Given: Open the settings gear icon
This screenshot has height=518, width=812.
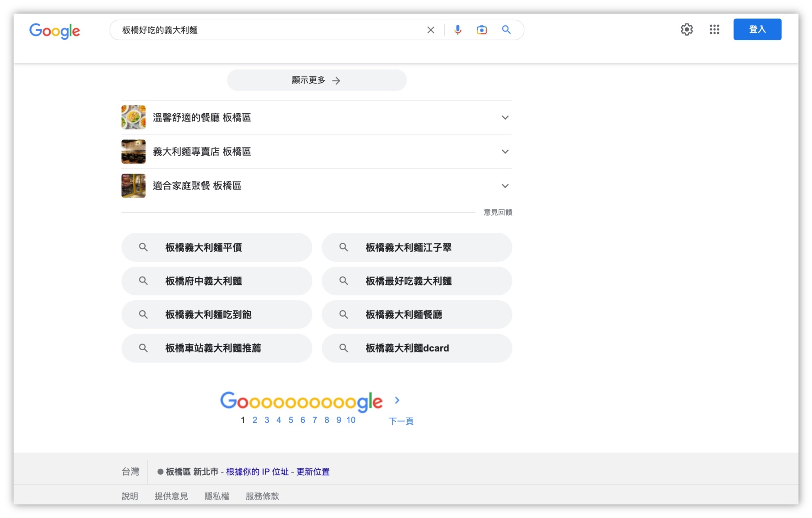Looking at the screenshot, I should coord(687,30).
